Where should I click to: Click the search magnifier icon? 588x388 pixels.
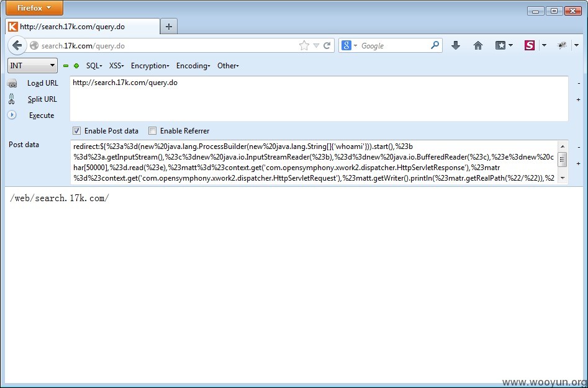click(x=435, y=45)
